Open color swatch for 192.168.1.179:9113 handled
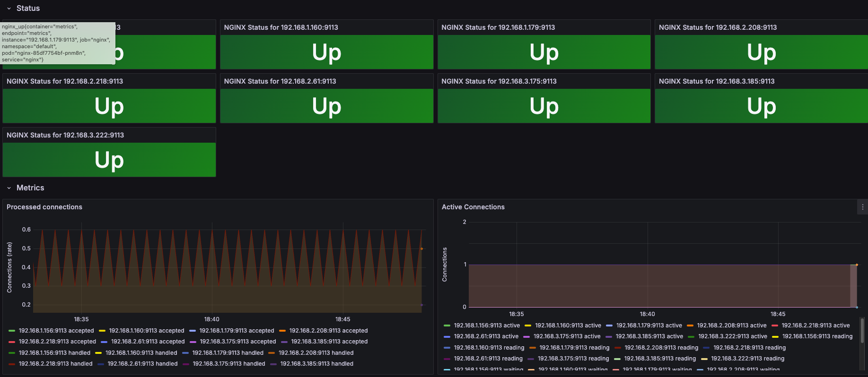The image size is (868, 377). 185,353
